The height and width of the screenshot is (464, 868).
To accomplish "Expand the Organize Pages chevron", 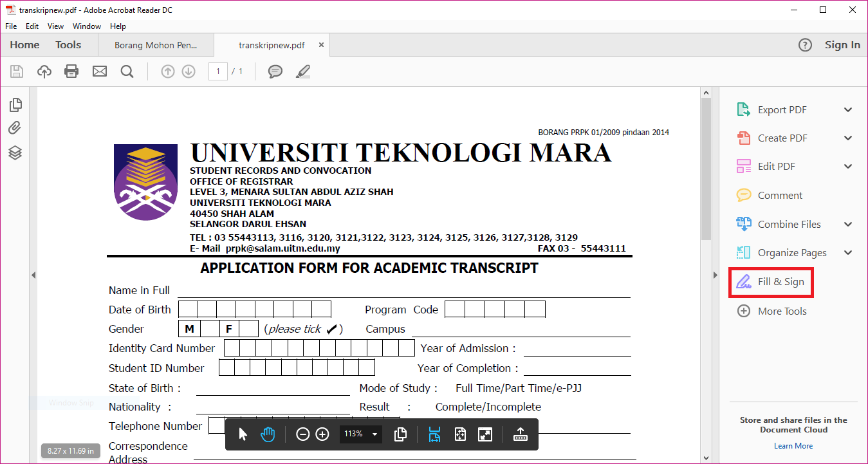I will [848, 252].
